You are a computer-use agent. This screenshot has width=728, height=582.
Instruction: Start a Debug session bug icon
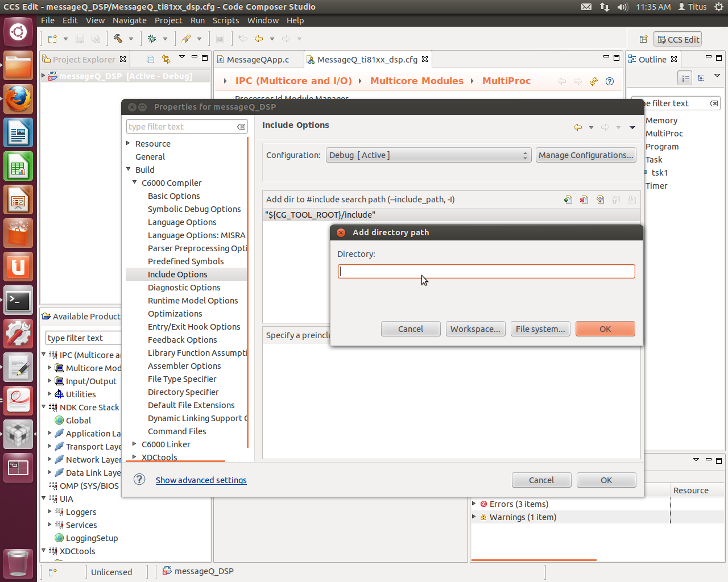tap(152, 39)
